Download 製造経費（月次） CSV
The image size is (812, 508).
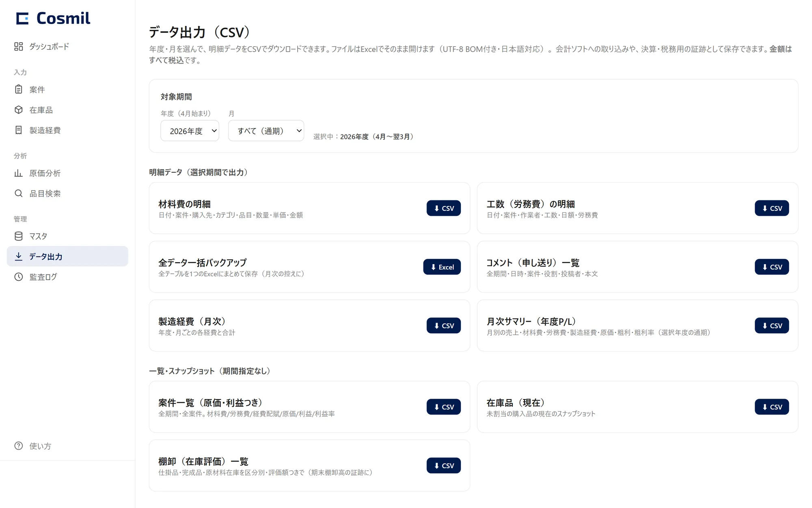click(443, 326)
